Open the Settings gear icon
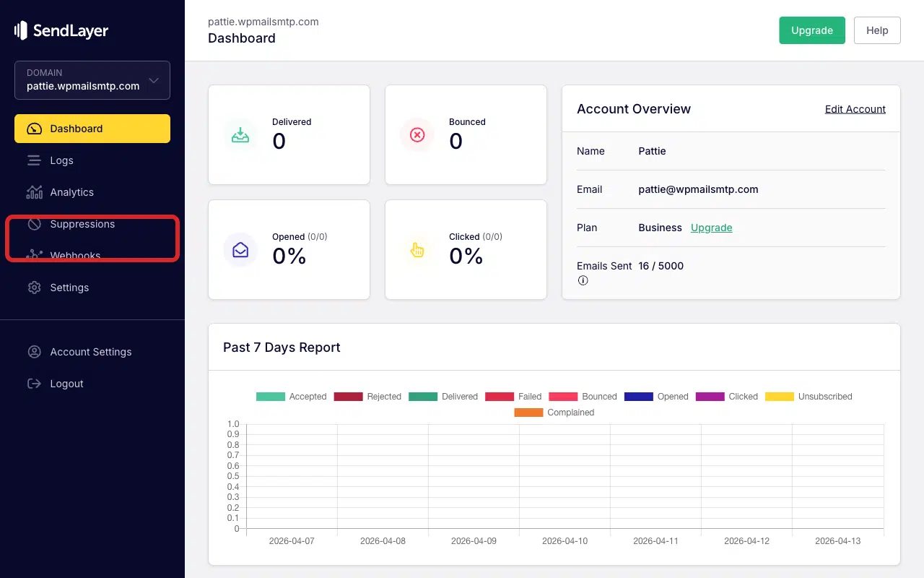 34,288
